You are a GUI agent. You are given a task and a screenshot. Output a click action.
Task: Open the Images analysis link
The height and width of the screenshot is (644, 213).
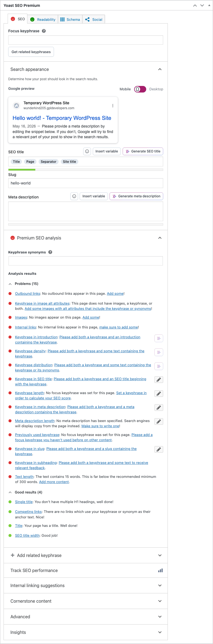[21, 317]
